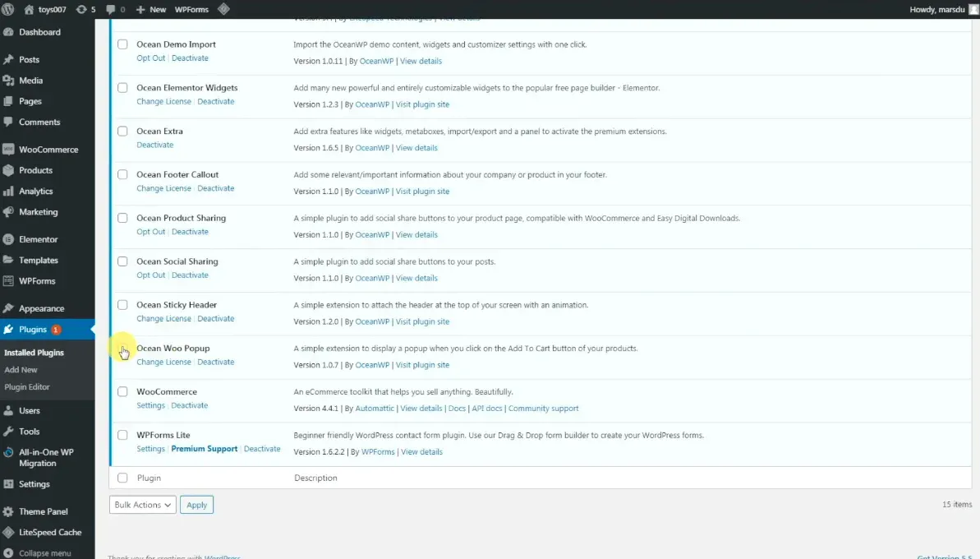Deactivate the Ocean Sticky Header plugin

click(215, 319)
